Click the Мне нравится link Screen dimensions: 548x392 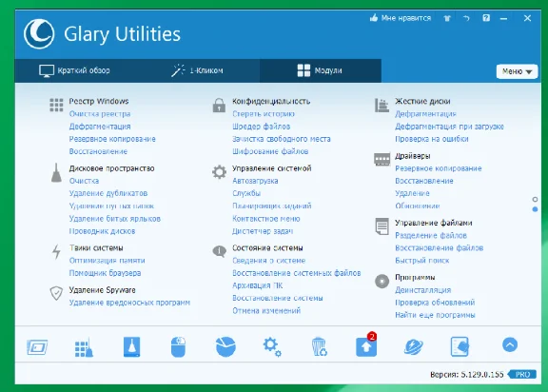tap(406, 18)
